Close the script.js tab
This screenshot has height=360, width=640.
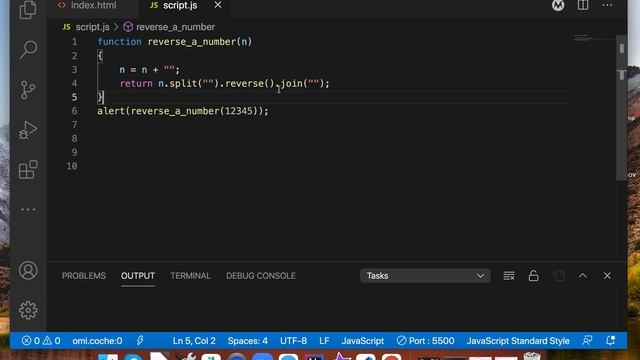click(x=218, y=5)
